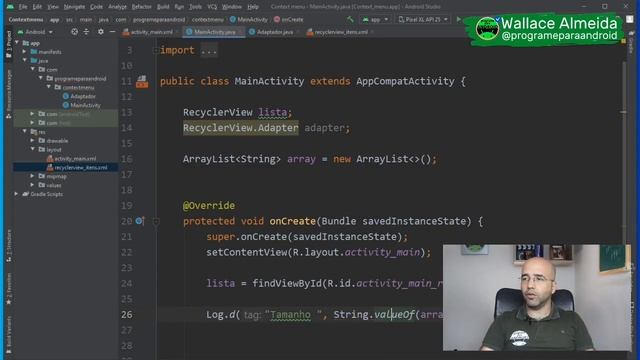Image resolution: width=640 pixels, height=360 pixels.
Task: Click 'AppCompatActivity' in the class declaration
Action: [405, 81]
